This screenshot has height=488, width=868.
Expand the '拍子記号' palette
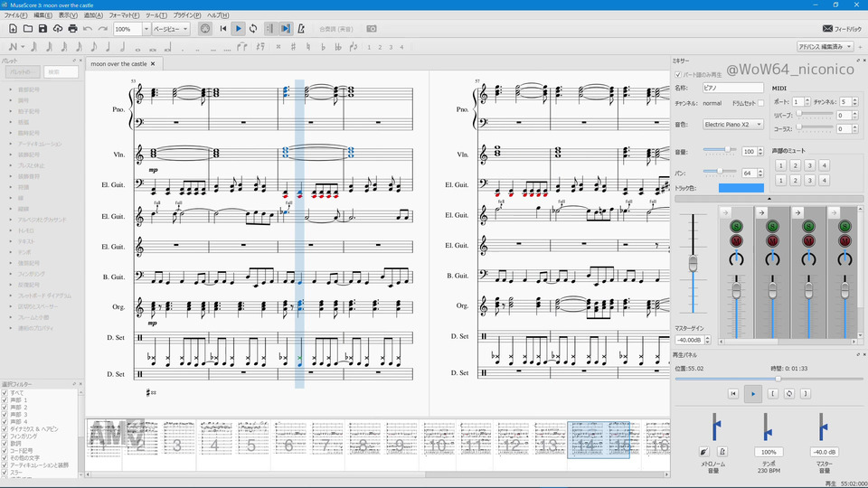point(11,111)
